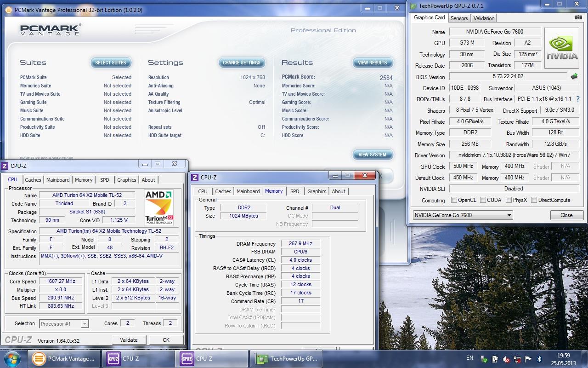Open SPD tab in CPU-Z CPU window
588x368 pixels.
tap(105, 180)
